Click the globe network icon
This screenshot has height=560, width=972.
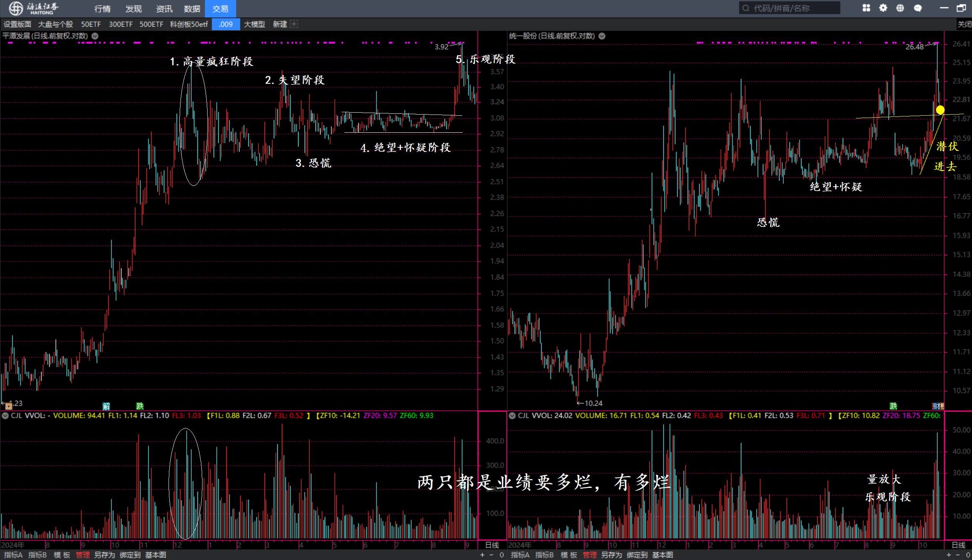[900, 8]
